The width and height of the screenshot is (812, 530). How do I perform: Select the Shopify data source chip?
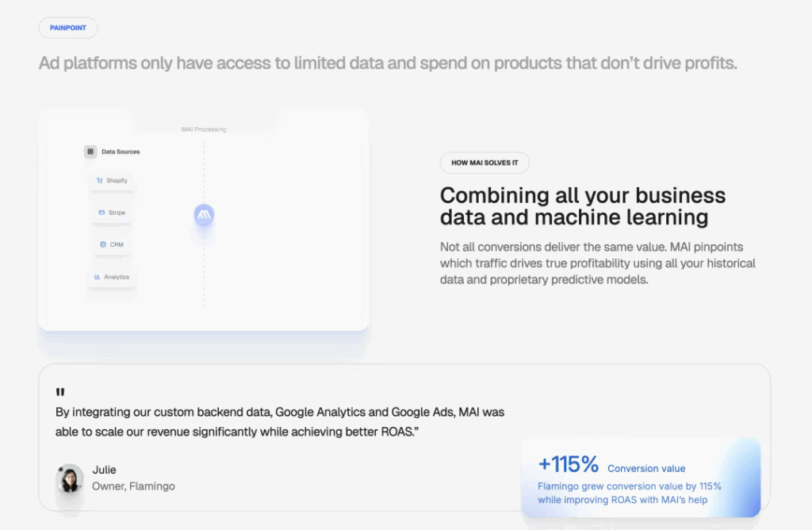point(112,181)
